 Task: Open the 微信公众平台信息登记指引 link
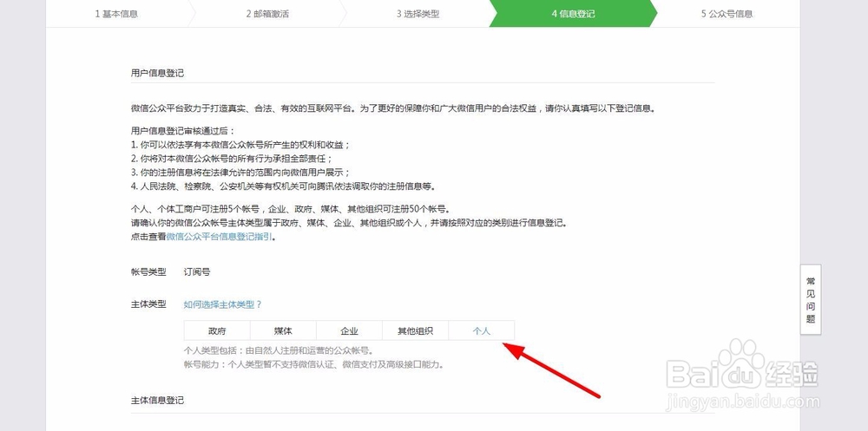(220, 236)
